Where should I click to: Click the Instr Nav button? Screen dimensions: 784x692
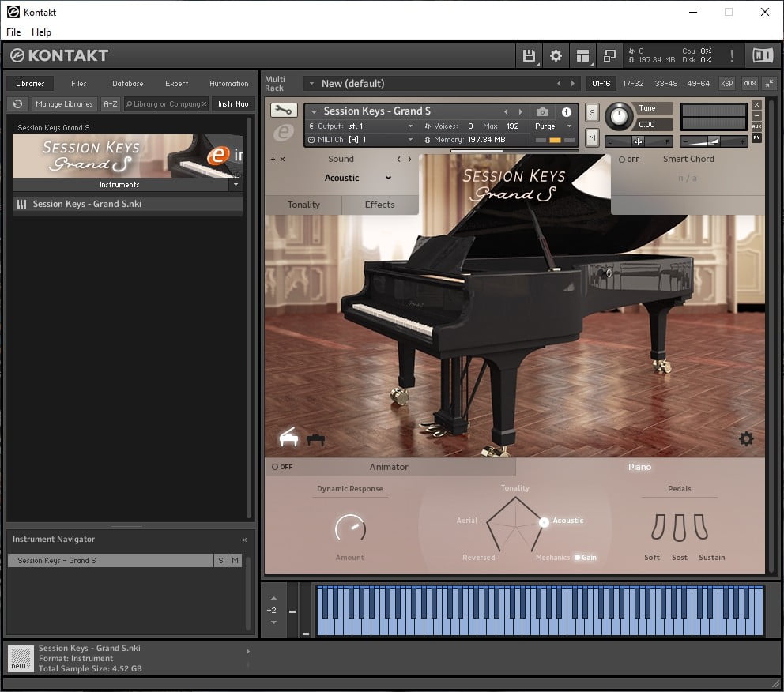click(x=233, y=104)
